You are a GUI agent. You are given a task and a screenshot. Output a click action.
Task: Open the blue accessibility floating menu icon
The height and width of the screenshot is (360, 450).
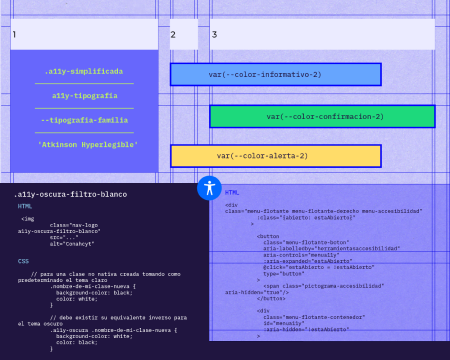coord(209,188)
